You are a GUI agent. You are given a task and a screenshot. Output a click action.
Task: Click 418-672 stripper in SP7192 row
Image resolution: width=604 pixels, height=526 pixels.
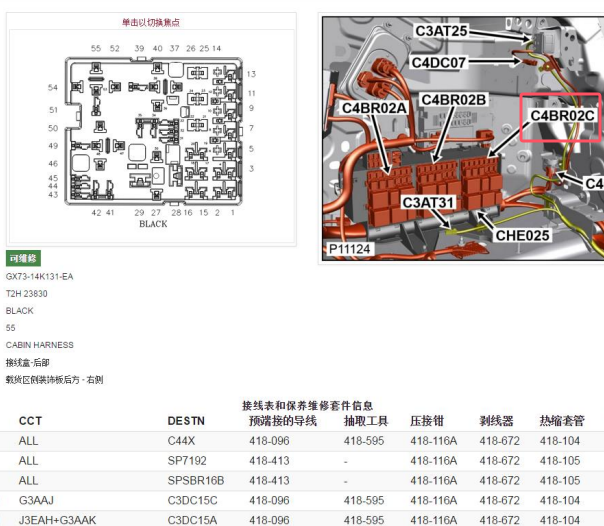click(499, 461)
